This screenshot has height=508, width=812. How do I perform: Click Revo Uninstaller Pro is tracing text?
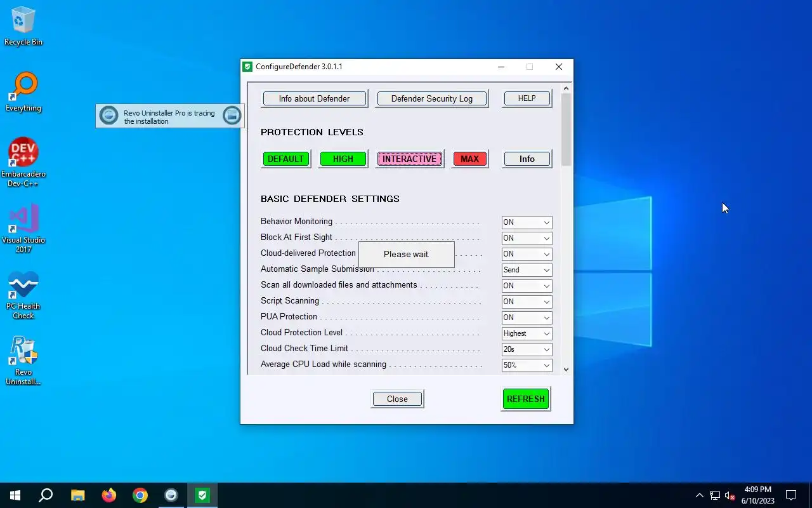pyautogui.click(x=169, y=117)
